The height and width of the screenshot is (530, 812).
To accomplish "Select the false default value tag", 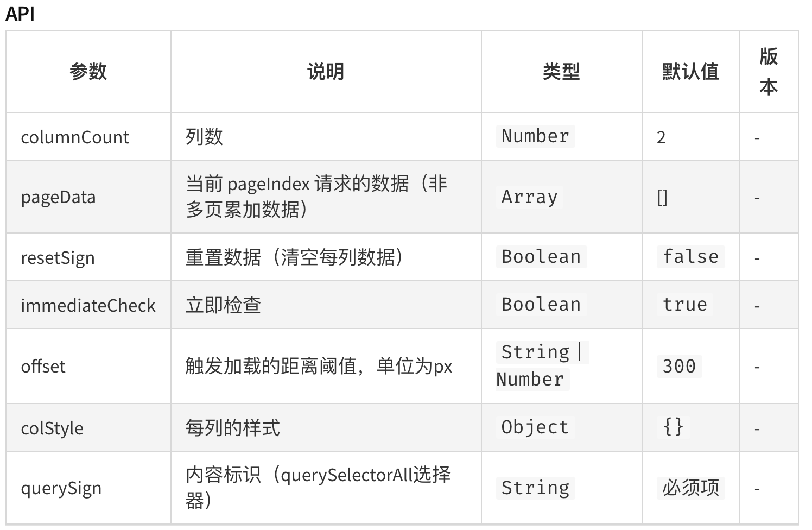I will (690, 257).
